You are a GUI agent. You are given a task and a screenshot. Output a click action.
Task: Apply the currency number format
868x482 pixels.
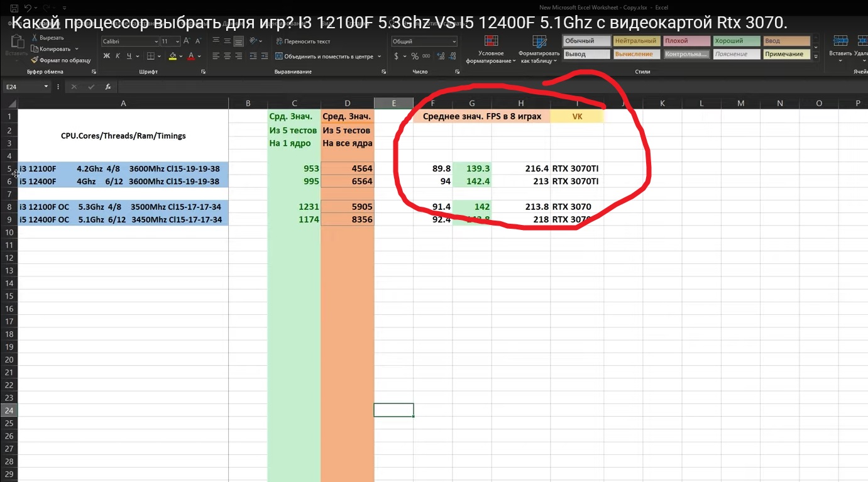point(396,56)
